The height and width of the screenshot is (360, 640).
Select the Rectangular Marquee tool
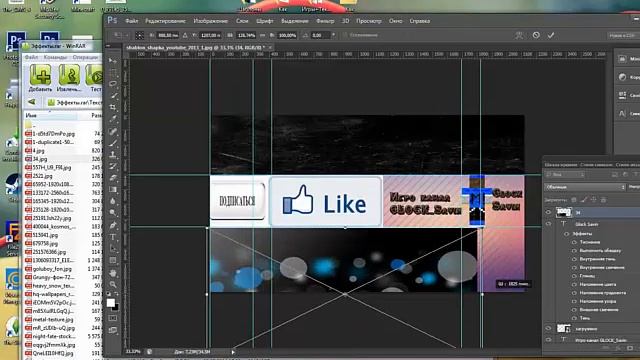(113, 72)
